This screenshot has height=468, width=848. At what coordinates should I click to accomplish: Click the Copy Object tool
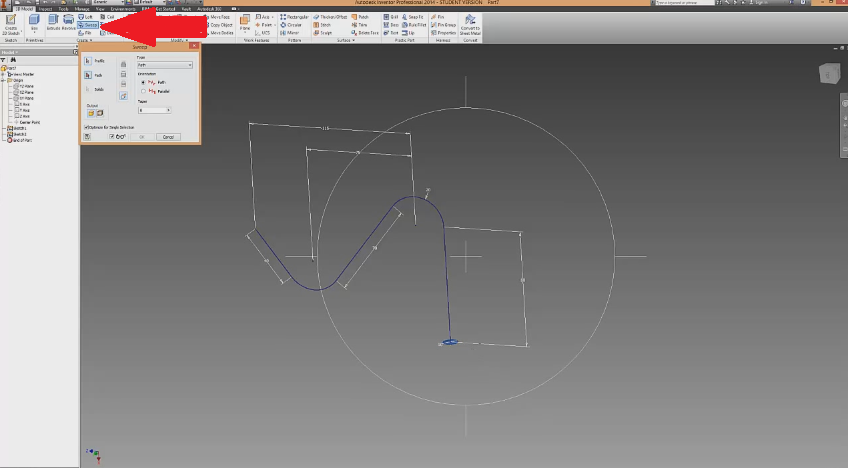click(x=220, y=25)
